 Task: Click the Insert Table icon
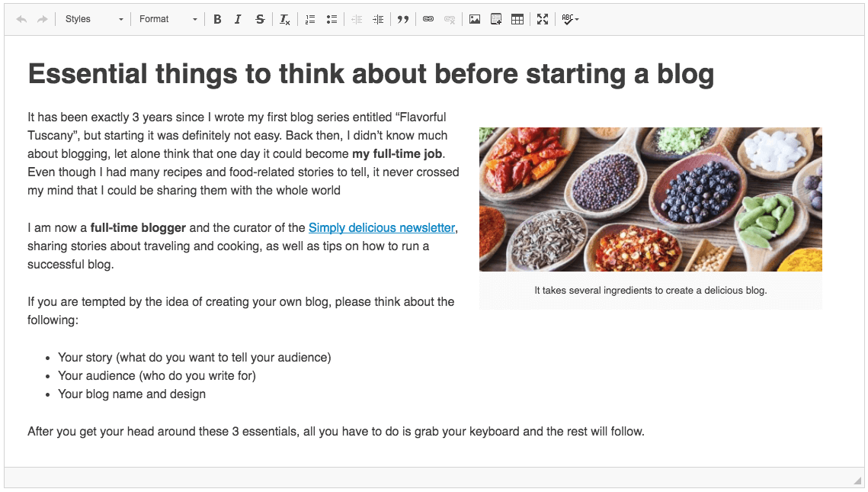click(517, 19)
